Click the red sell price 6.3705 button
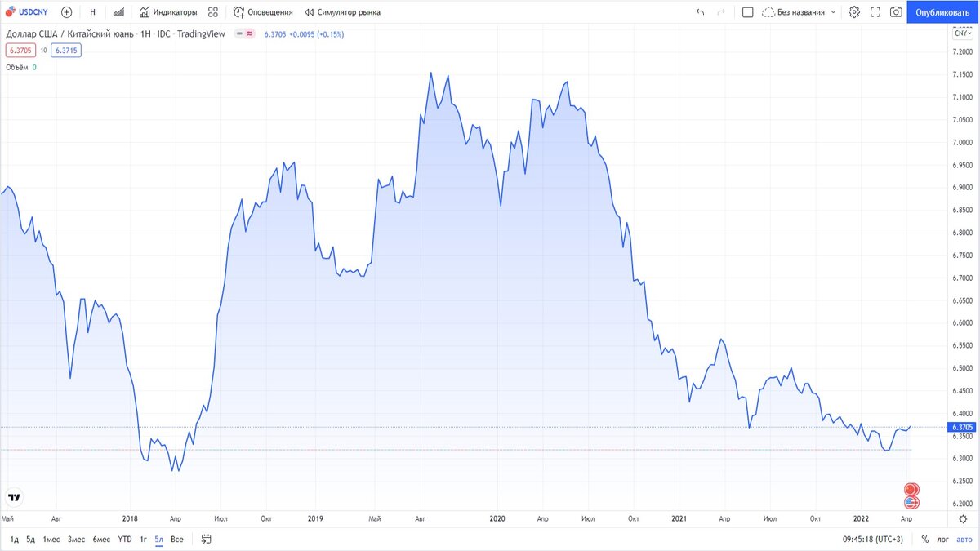Viewport: 980px width, 551px height. [20, 50]
